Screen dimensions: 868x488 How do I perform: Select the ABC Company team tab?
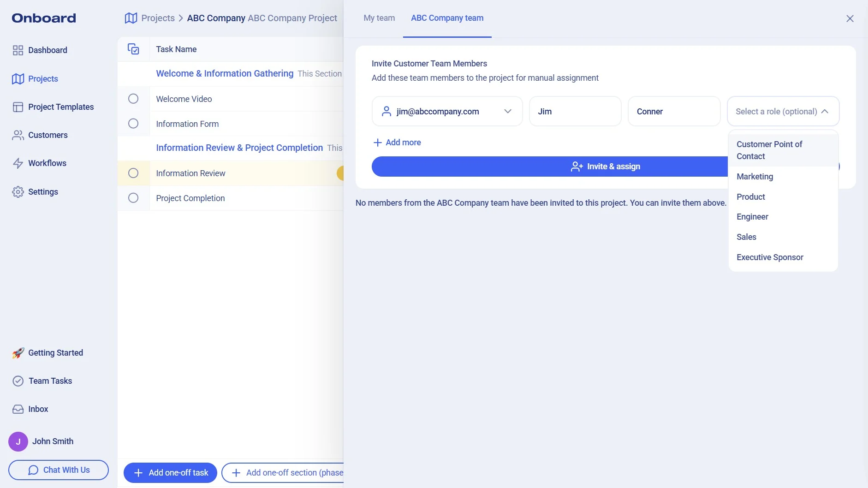[447, 18]
